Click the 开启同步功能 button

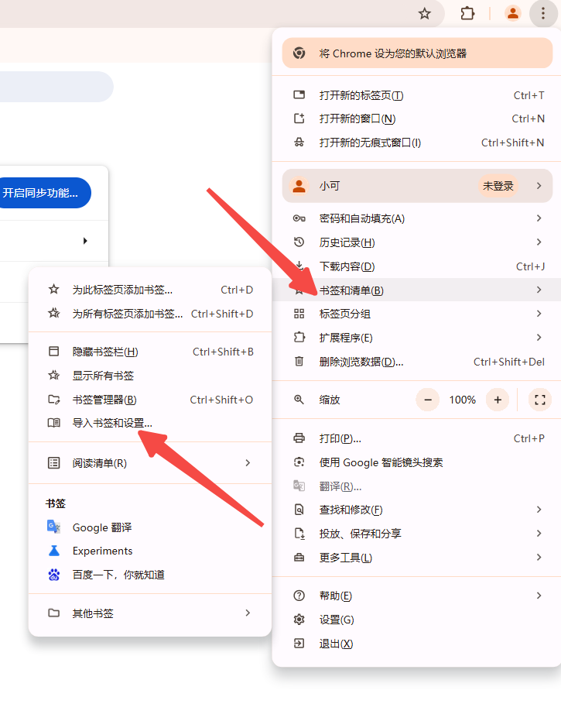[43, 193]
